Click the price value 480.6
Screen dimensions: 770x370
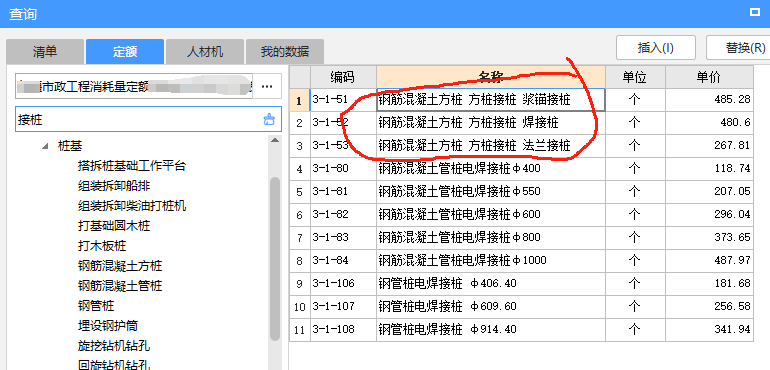point(735,122)
